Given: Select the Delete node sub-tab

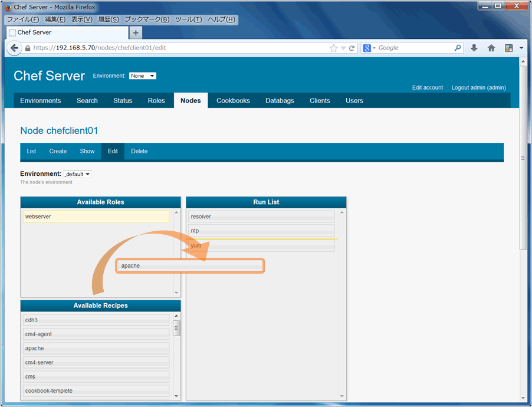Looking at the screenshot, I should point(139,152).
